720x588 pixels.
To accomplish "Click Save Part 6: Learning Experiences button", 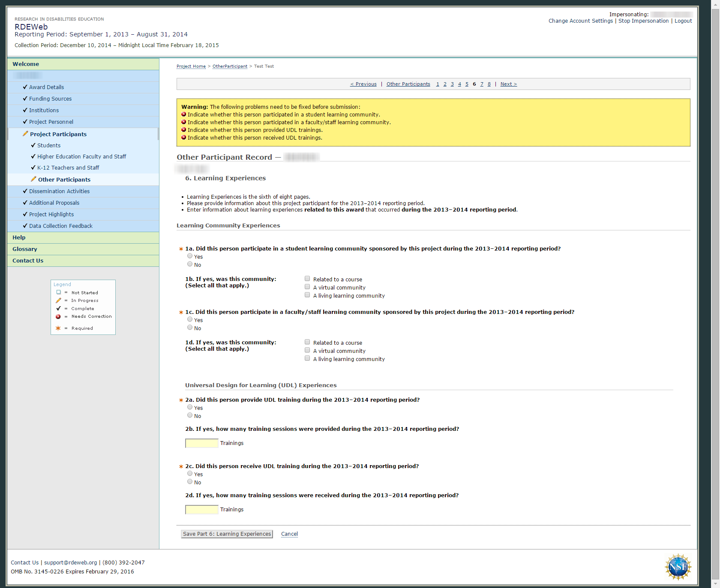I will 227,534.
